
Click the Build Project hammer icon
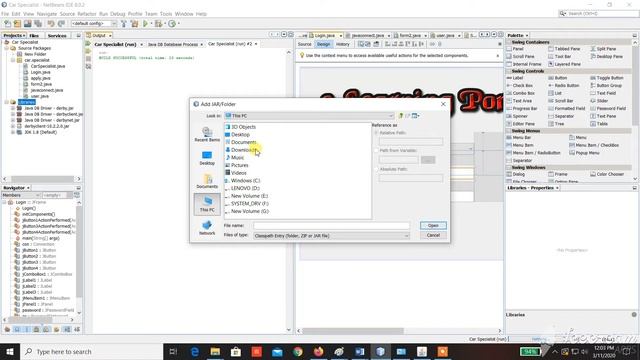pos(124,24)
